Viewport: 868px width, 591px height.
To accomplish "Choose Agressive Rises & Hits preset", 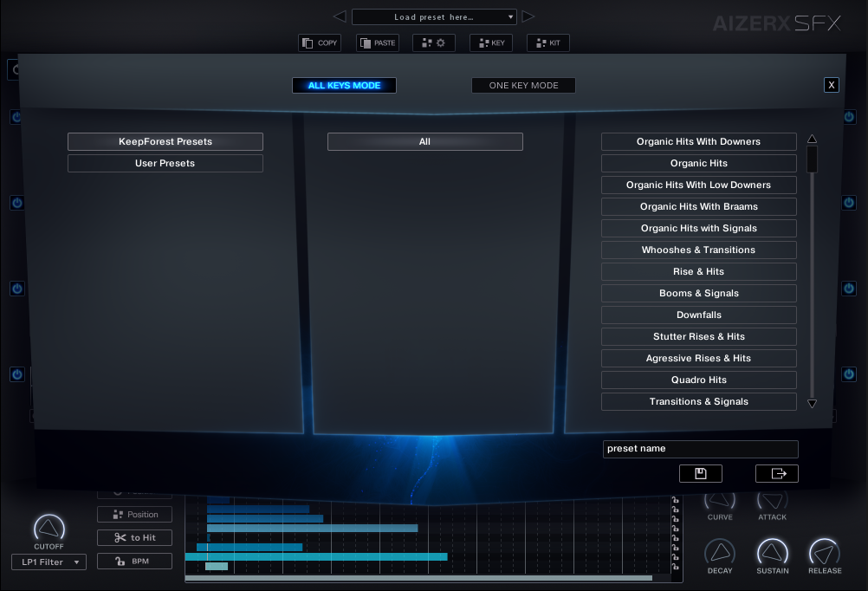I will (x=698, y=358).
